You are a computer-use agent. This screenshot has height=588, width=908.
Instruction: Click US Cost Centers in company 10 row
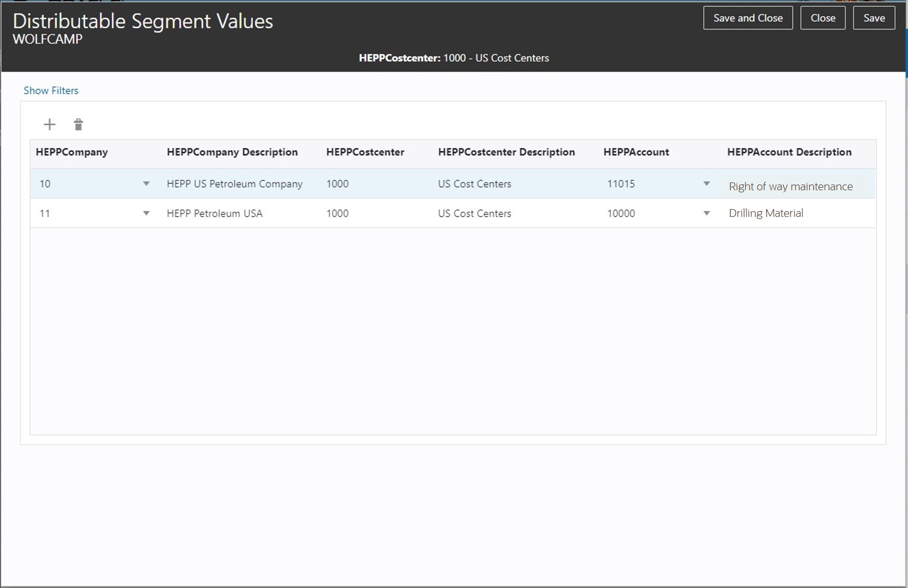pos(474,183)
